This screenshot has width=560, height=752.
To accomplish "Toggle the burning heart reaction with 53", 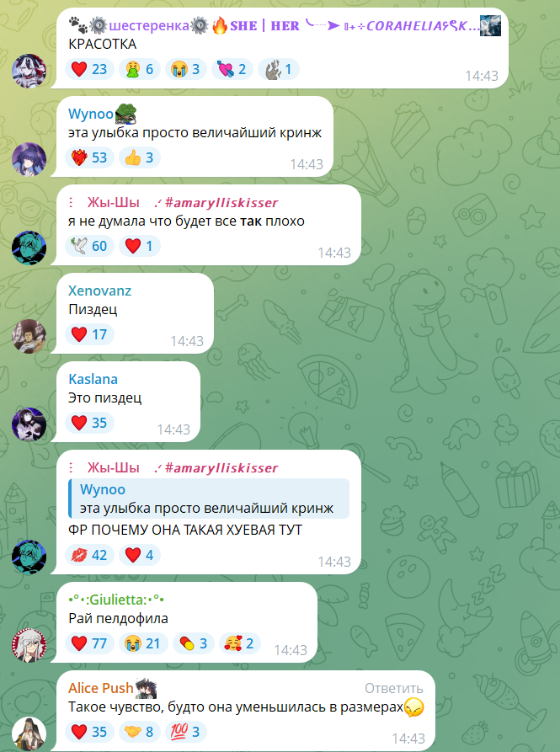I will pyautogui.click(x=89, y=157).
